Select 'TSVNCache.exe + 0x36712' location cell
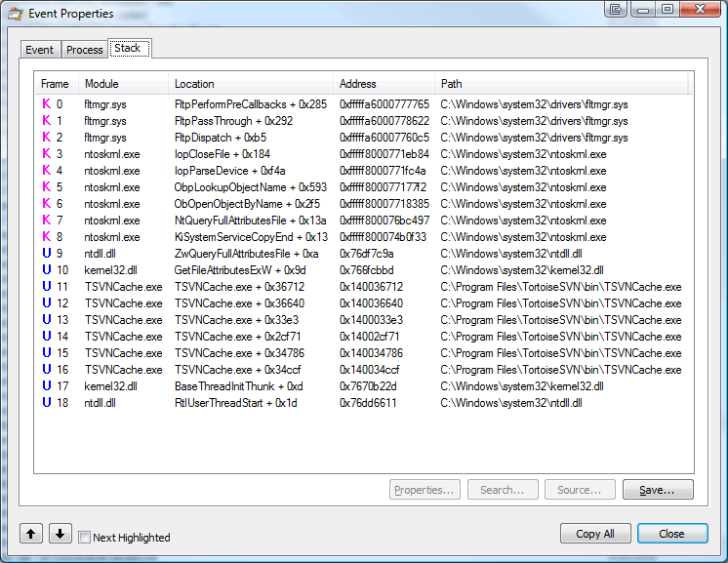728x563 pixels. (239, 287)
